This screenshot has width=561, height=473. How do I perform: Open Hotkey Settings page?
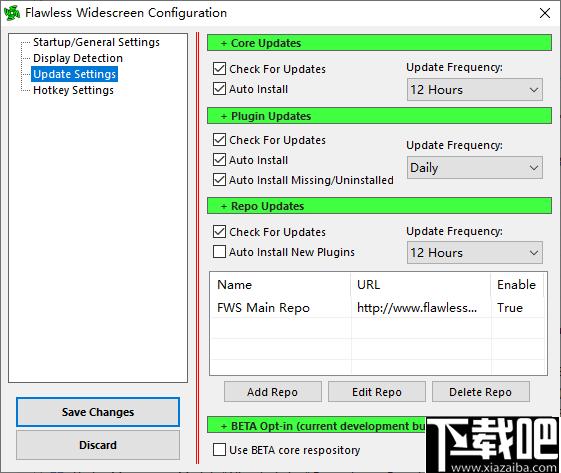click(x=73, y=90)
